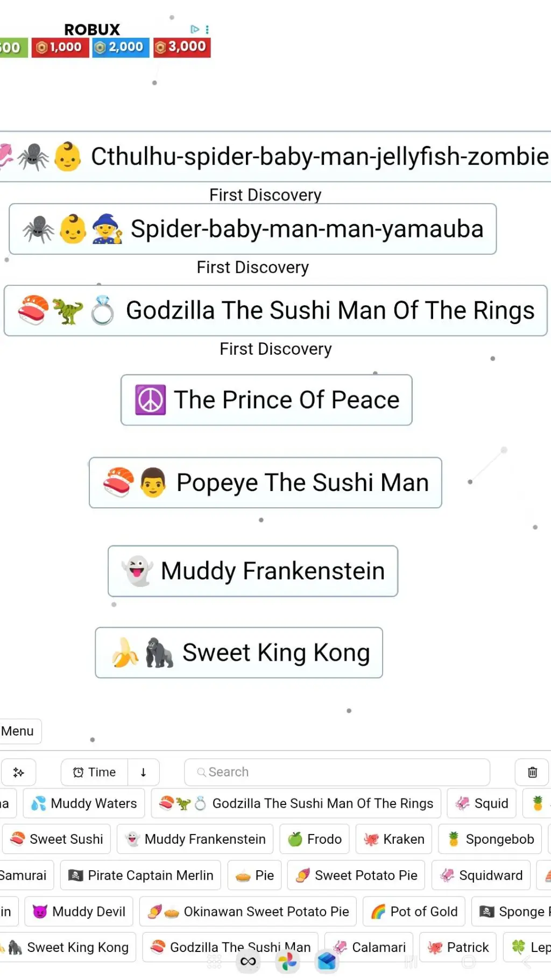Open the blue box app icon
Image resolution: width=551 pixels, height=980 pixels.
(x=327, y=962)
